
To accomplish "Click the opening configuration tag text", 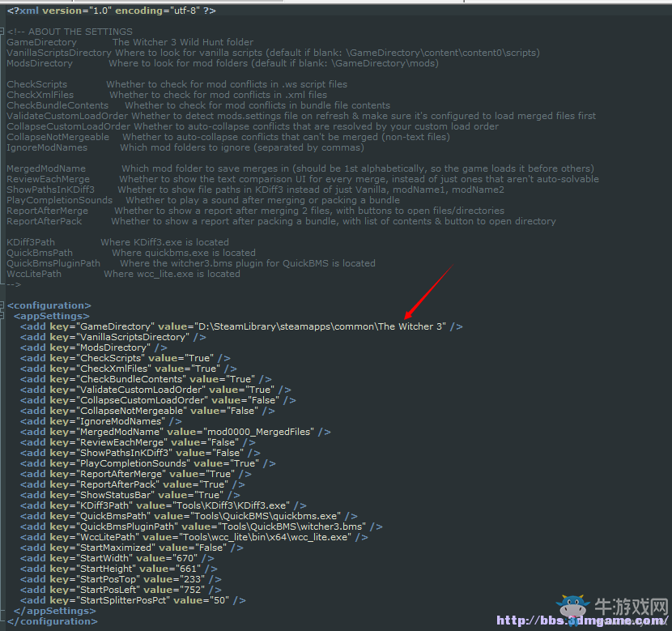I will tap(49, 305).
